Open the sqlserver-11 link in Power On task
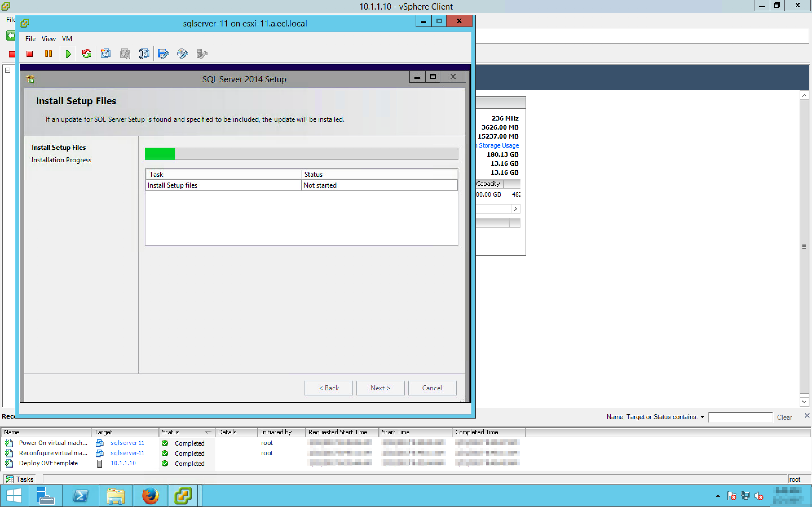 tap(127, 443)
